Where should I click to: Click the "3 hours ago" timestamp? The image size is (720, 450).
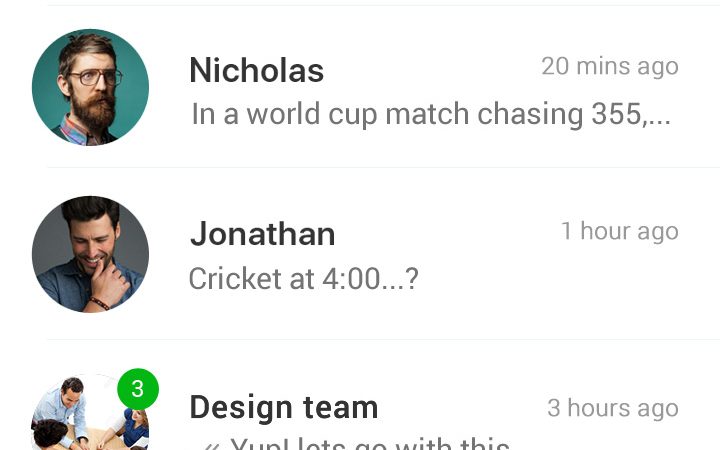613,408
